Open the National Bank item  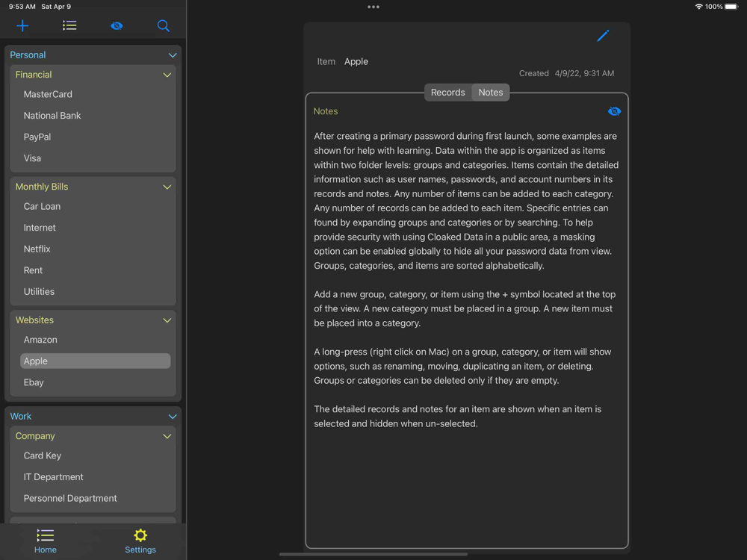coord(96,116)
